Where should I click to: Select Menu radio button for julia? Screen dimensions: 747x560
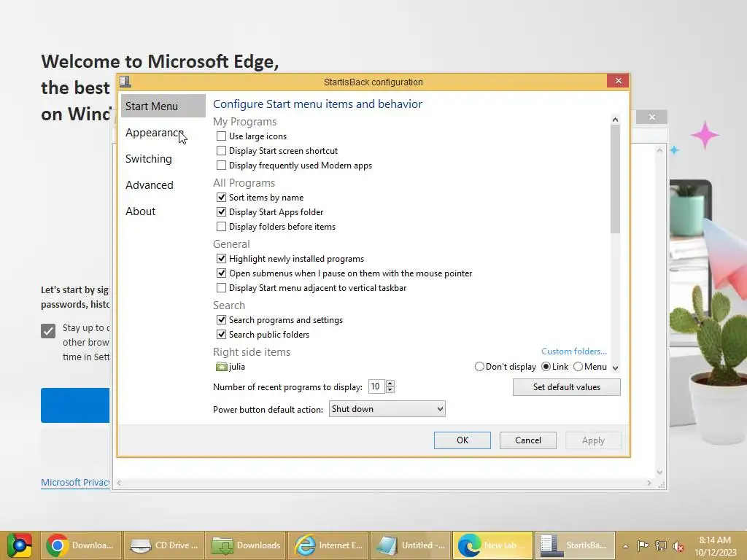pyautogui.click(x=578, y=367)
